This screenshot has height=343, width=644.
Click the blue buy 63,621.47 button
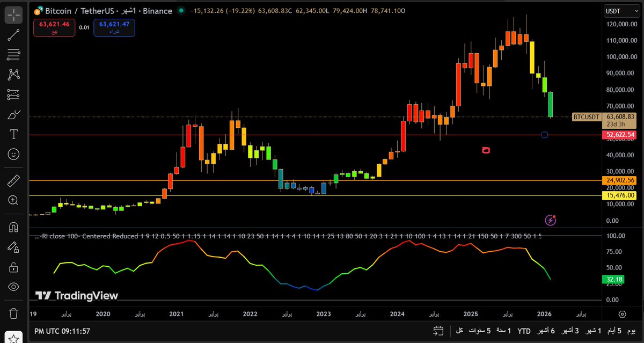114,28
